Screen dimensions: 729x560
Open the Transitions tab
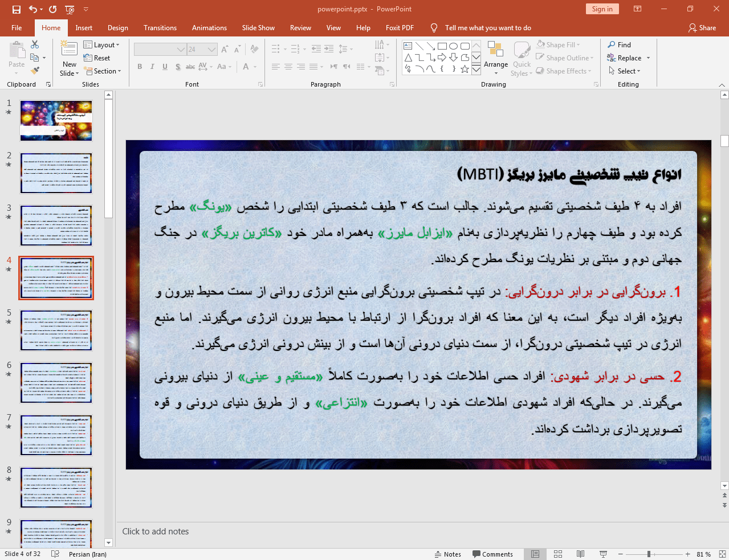(160, 27)
